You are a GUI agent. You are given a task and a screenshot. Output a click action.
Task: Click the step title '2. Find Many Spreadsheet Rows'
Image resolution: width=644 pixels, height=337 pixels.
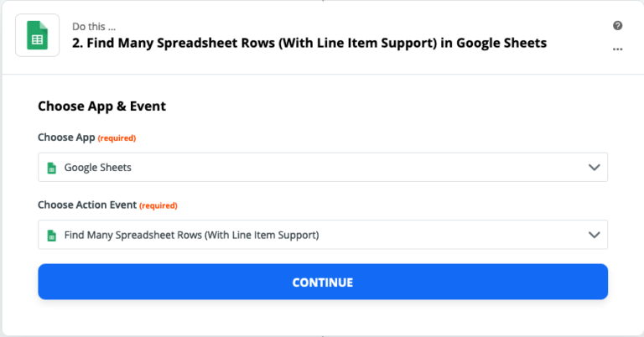309,43
